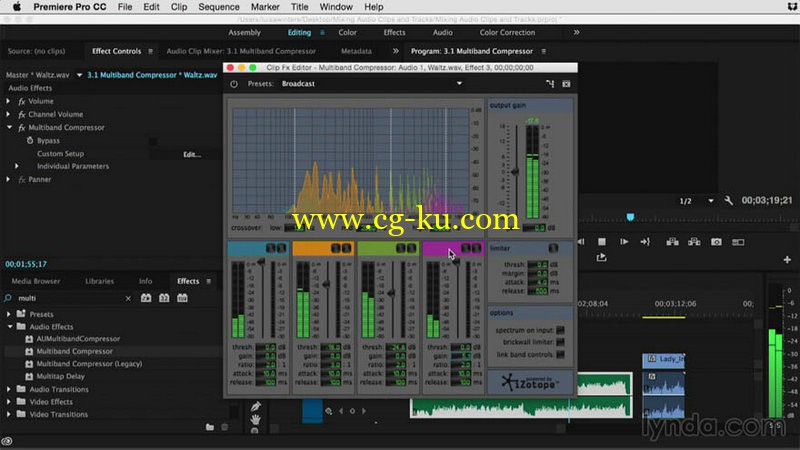
Task: Expand the Individual Parameters section
Action: point(17,166)
